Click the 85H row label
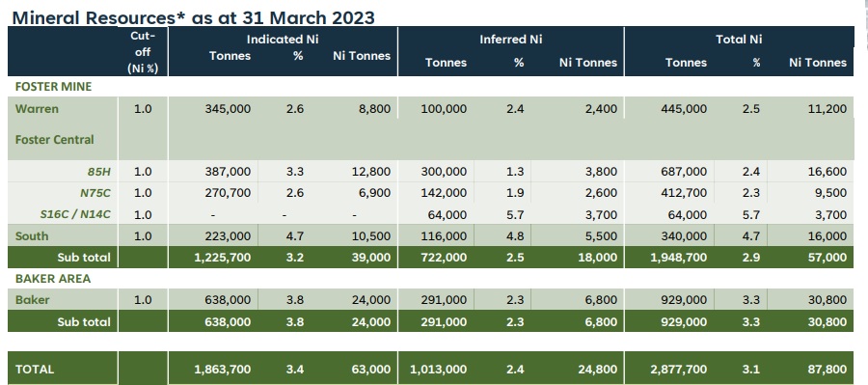 point(98,172)
